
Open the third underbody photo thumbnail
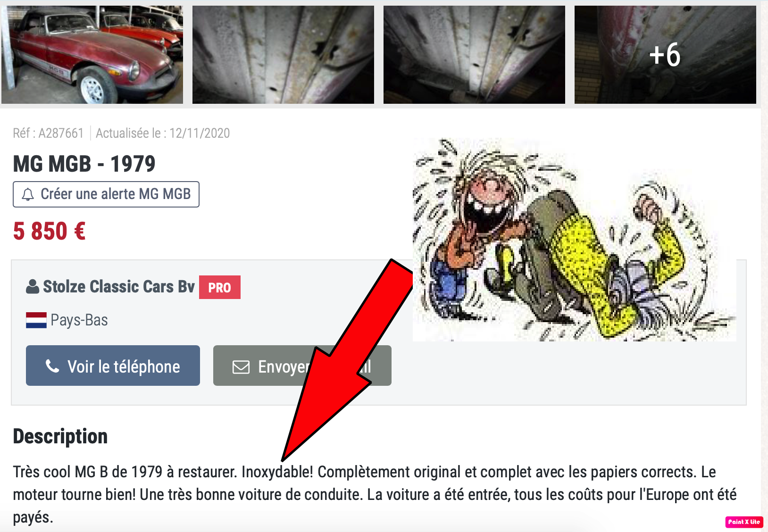(474, 54)
